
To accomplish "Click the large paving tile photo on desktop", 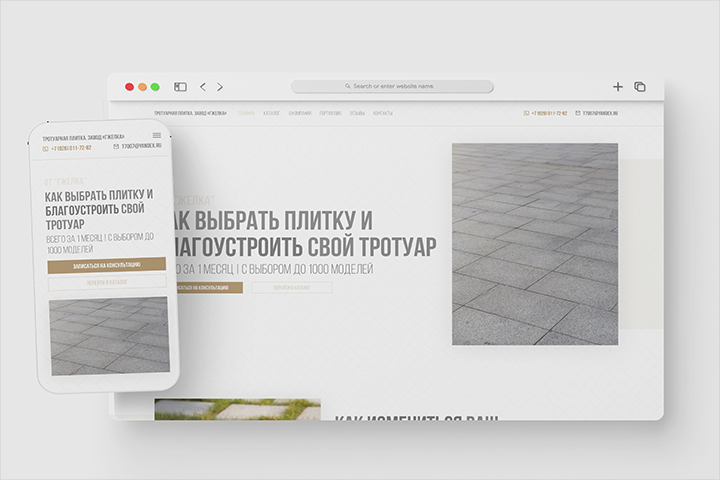I will [535, 244].
